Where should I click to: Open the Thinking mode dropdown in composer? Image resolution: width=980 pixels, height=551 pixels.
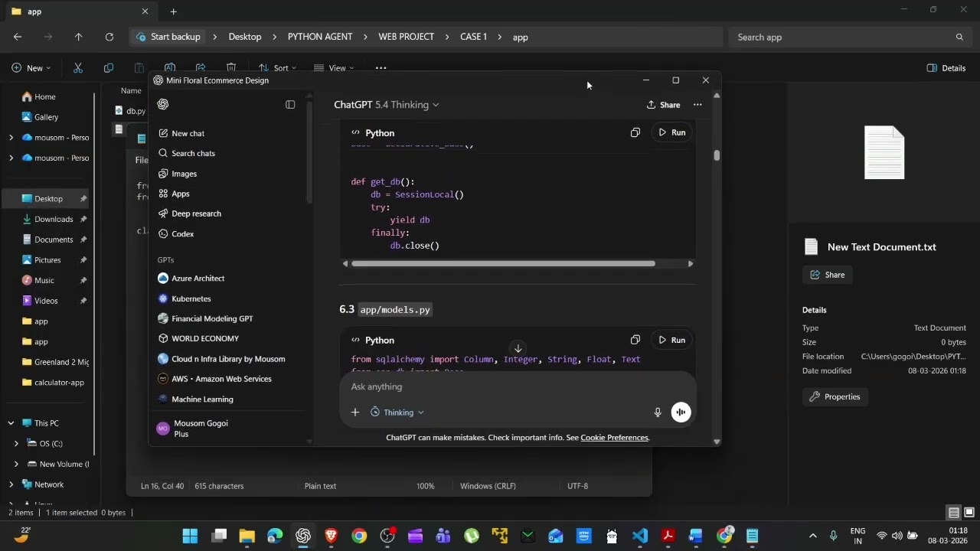pyautogui.click(x=397, y=412)
